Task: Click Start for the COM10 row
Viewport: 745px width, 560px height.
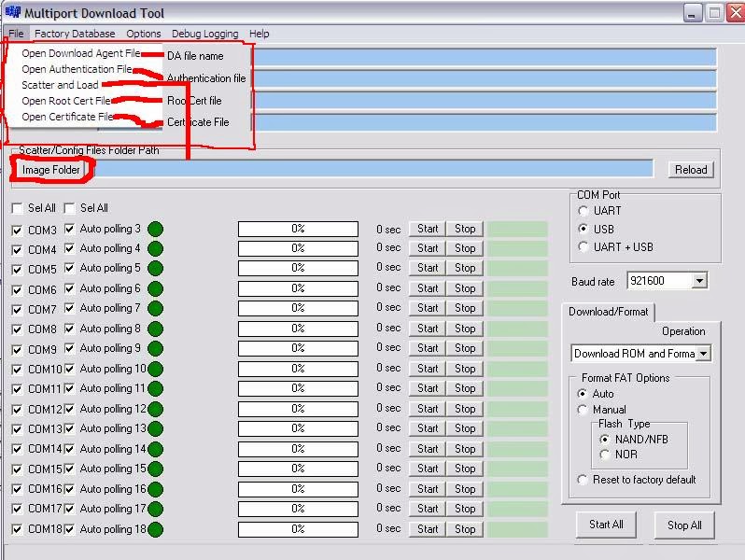Action: point(428,369)
